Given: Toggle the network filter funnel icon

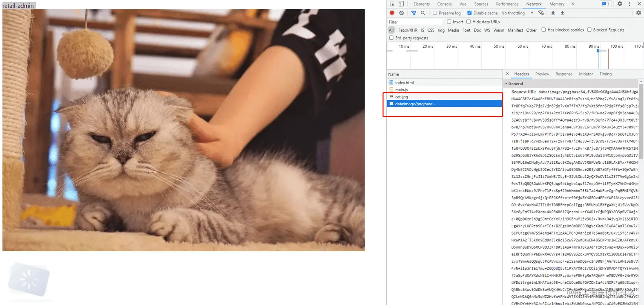Looking at the screenshot, I should coord(414,13).
